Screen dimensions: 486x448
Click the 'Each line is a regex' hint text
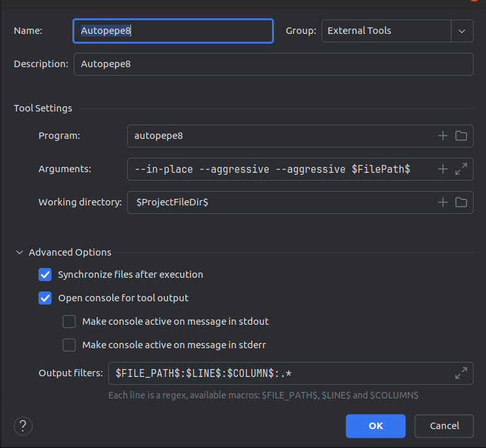263,395
